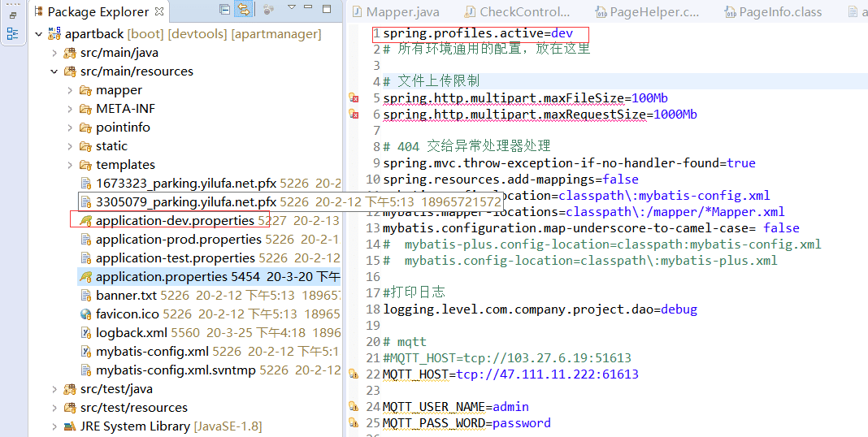The width and height of the screenshot is (868, 437).
Task: Open application-test.properties file
Action: pyautogui.click(x=176, y=258)
